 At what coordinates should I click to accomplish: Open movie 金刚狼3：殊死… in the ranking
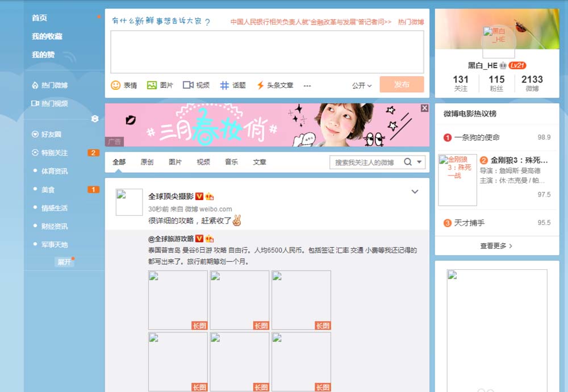click(519, 161)
